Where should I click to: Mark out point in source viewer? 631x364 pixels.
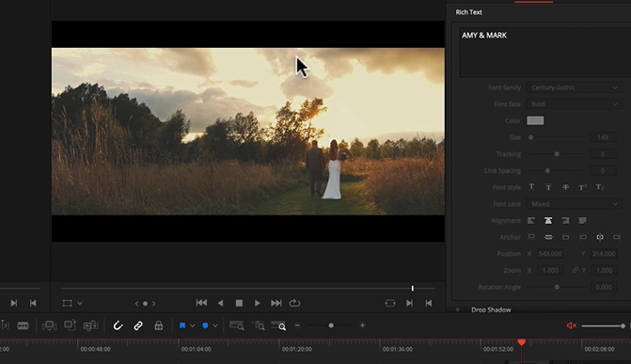(x=33, y=303)
